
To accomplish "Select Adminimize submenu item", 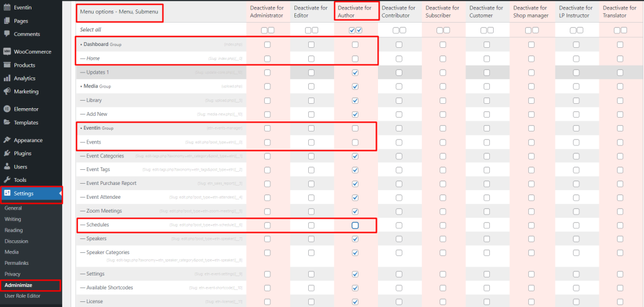I will coord(18,285).
